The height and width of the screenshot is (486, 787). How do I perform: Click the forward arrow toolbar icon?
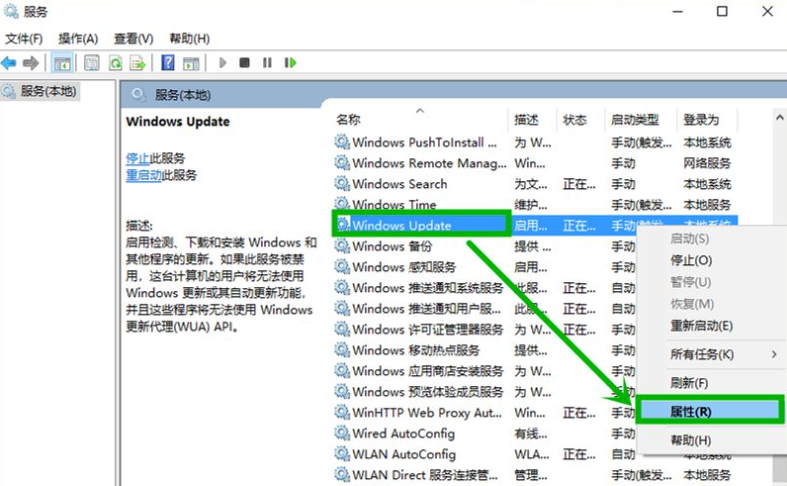click(31, 63)
